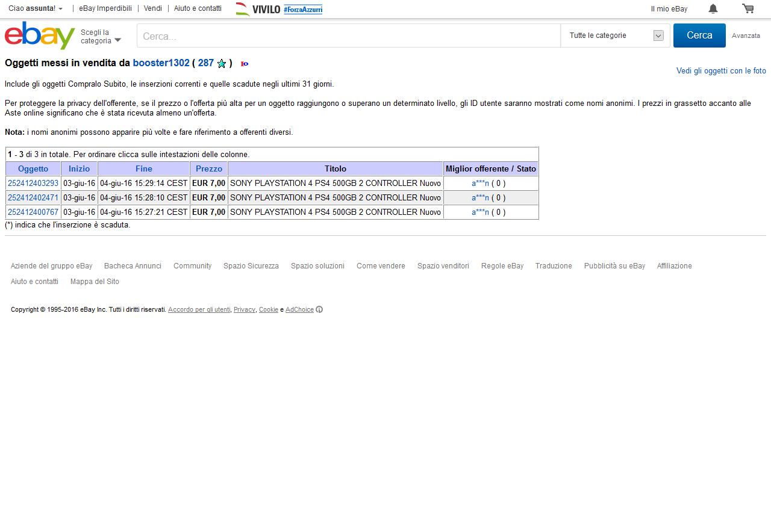The image size is (771, 532).
Task: Open the VIVILO ForzaAzzurri banner
Action: coord(279,9)
